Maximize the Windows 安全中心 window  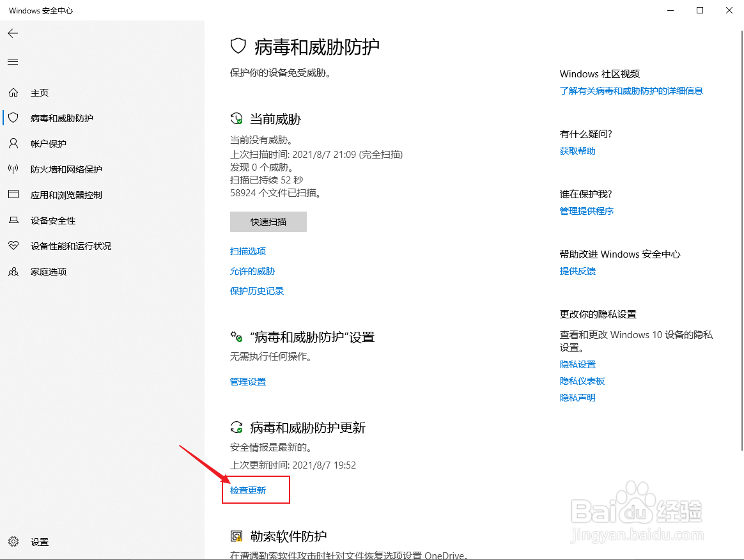tap(700, 10)
